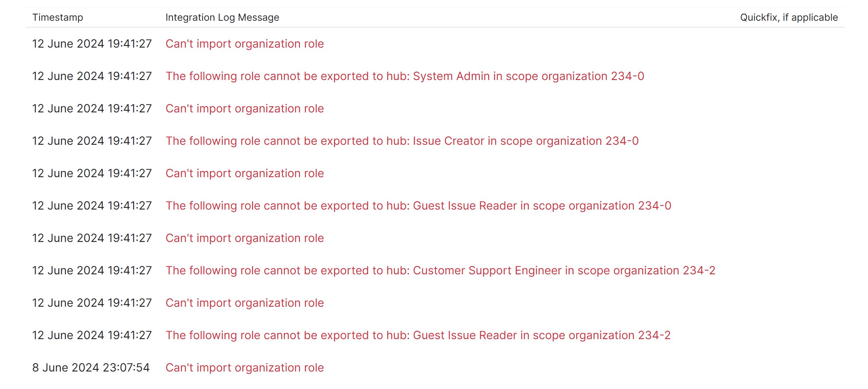Open "Can't import" message directly above Guest Reader 234-0 error
This screenshot has width=868, height=389.
[x=244, y=173]
